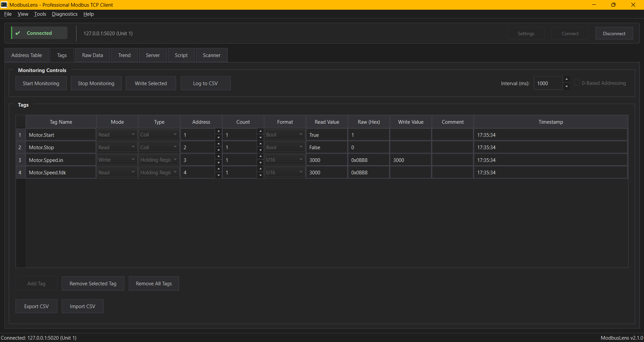Click the Motor.Spped.in tag name cell
This screenshot has height=342, width=644.
[61, 160]
